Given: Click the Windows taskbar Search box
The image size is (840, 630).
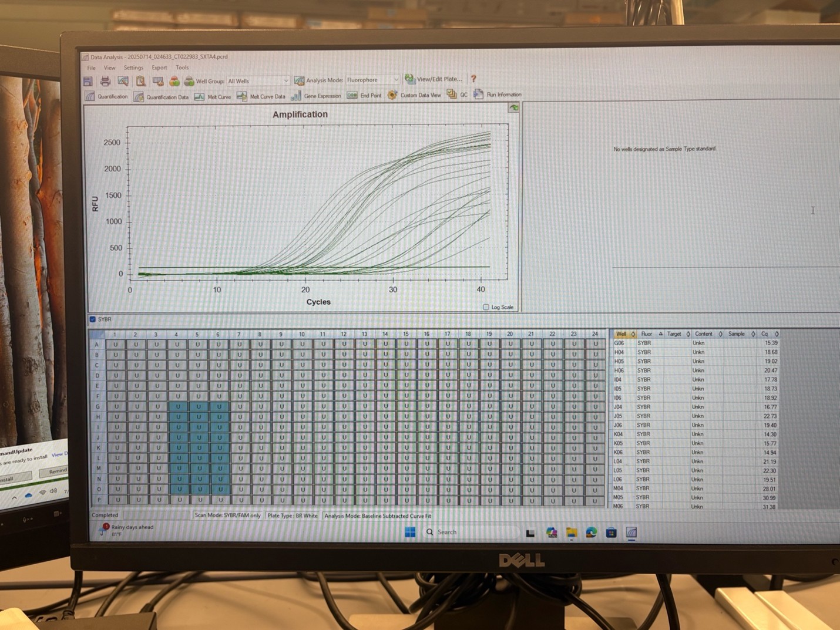Looking at the screenshot, I should click(470, 532).
